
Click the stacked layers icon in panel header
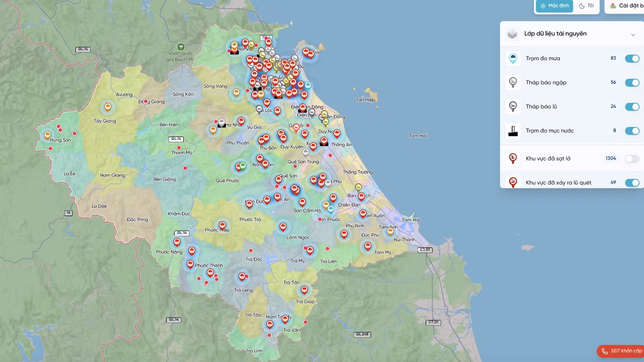pos(512,34)
